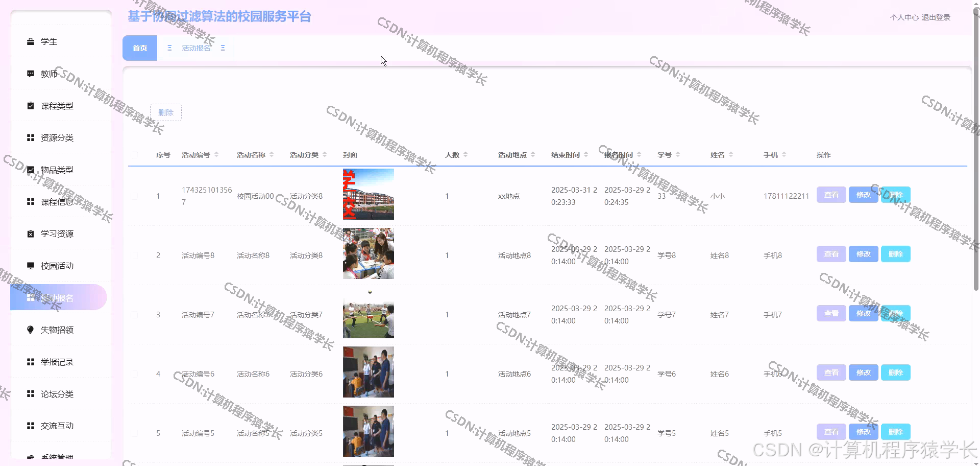This screenshot has height=466, width=980.
Task: Tick the checkbox for row 活动编号8
Action: pos(134,255)
